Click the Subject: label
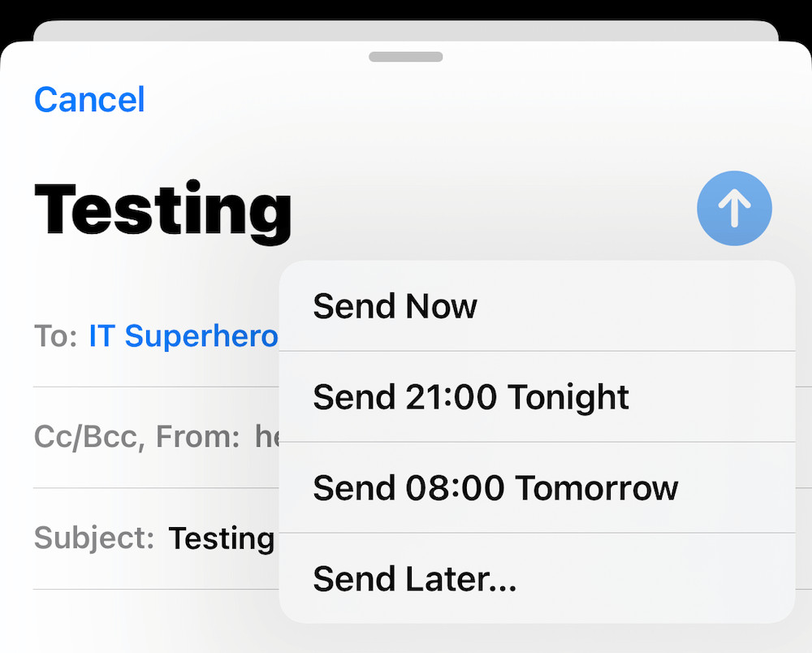The image size is (812, 653). [93, 538]
